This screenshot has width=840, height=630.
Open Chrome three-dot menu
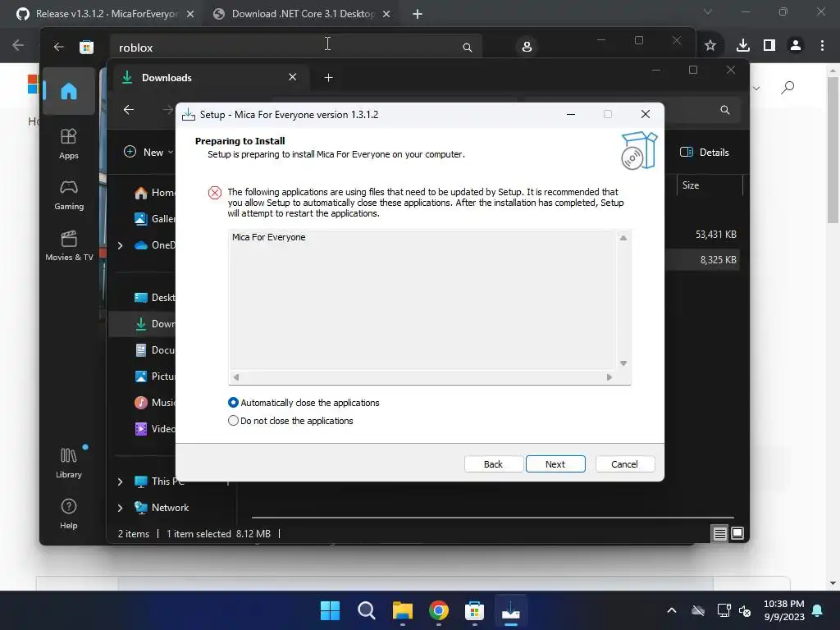pyautogui.click(x=822, y=46)
